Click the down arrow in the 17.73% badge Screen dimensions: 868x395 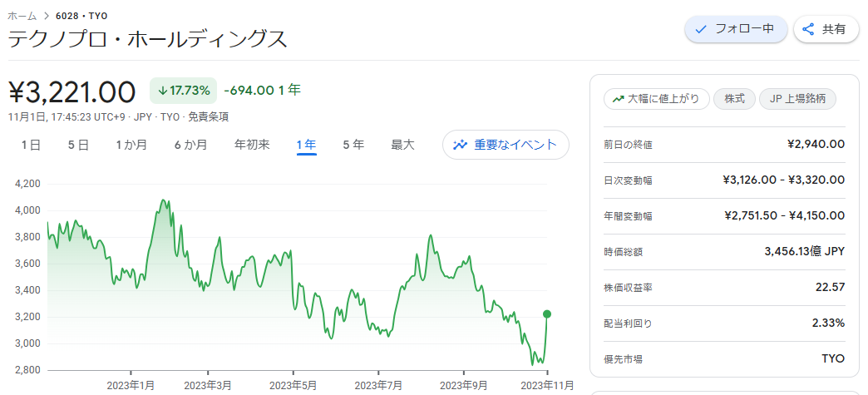pos(162,91)
